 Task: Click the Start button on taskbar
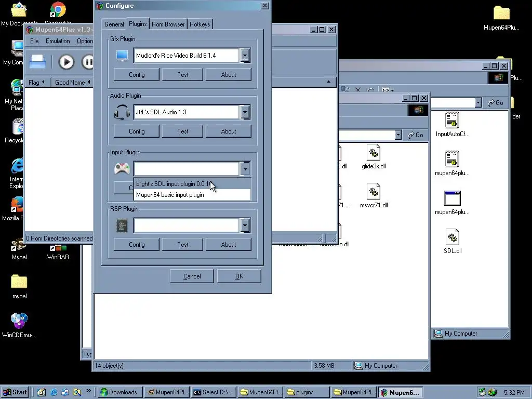[x=15, y=392]
